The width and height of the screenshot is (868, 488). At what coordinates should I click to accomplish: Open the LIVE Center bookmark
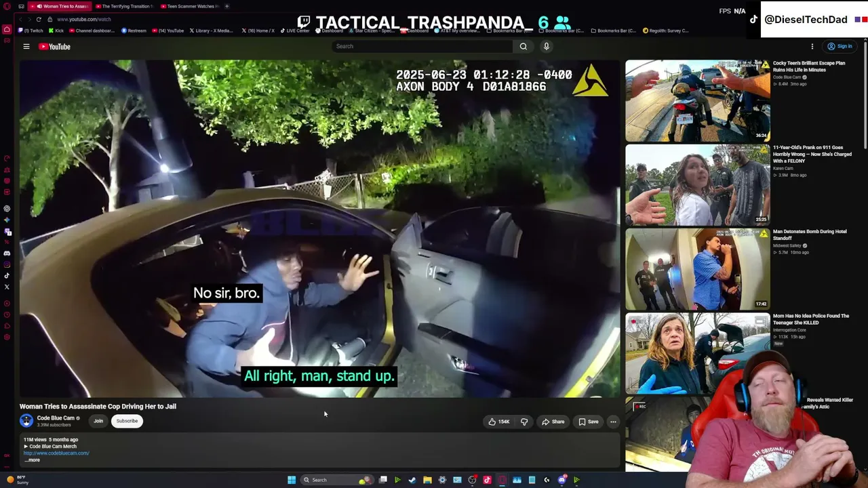coord(295,30)
